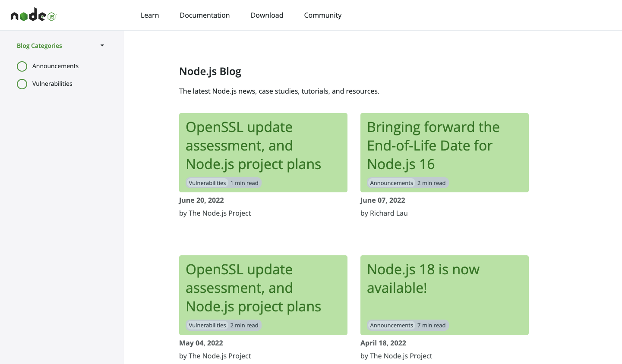Go to the Documentation section
This screenshot has height=364, width=622.
205,15
